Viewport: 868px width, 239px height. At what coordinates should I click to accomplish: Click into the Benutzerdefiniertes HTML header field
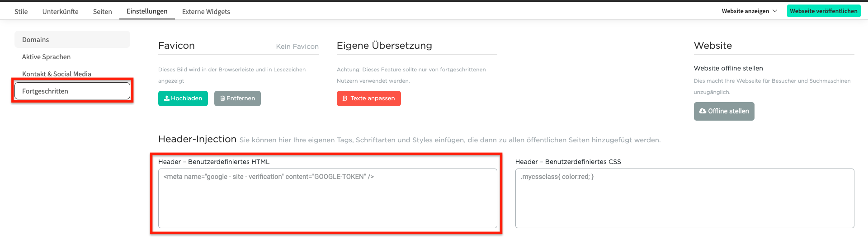coord(328,198)
